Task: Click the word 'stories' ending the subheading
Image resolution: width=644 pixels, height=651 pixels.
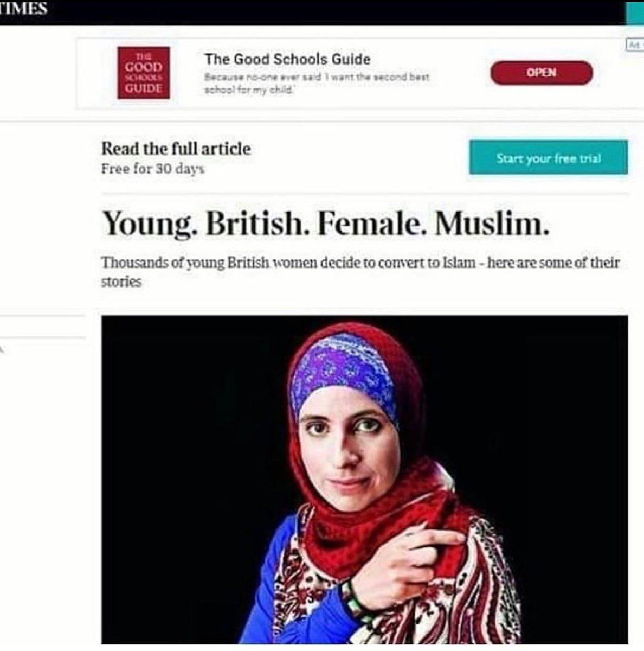Action: pyautogui.click(x=121, y=282)
